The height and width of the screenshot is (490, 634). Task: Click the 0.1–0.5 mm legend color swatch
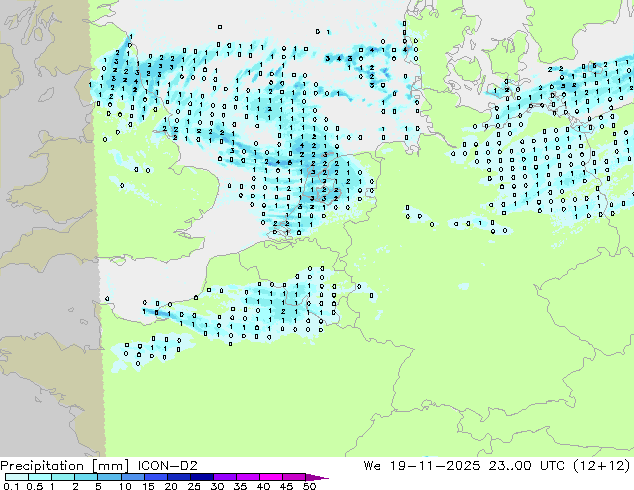point(17,477)
